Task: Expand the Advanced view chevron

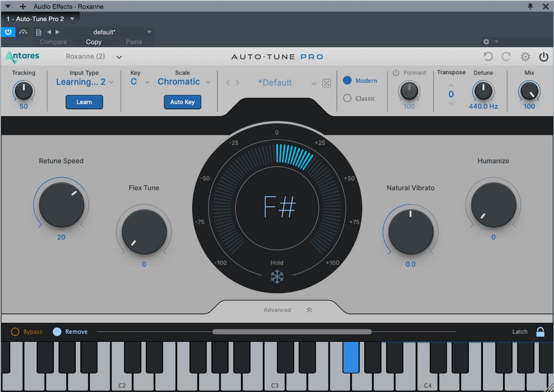Action: (309, 310)
